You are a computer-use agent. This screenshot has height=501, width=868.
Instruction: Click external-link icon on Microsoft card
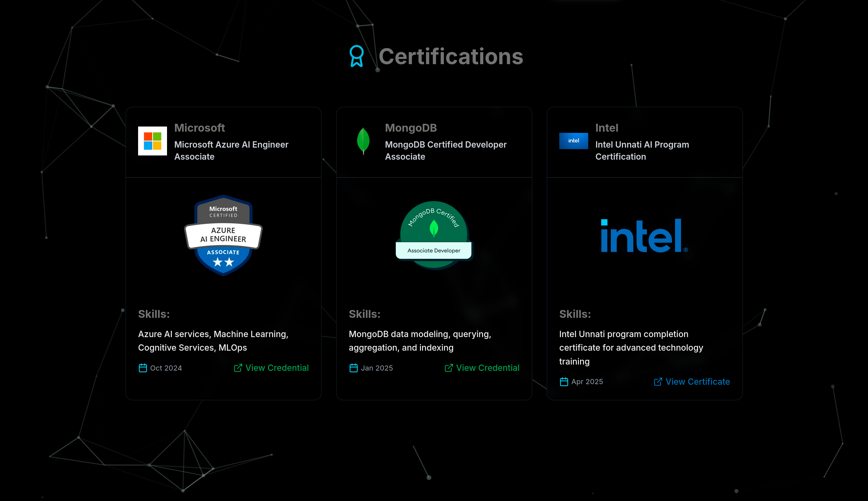tap(238, 368)
